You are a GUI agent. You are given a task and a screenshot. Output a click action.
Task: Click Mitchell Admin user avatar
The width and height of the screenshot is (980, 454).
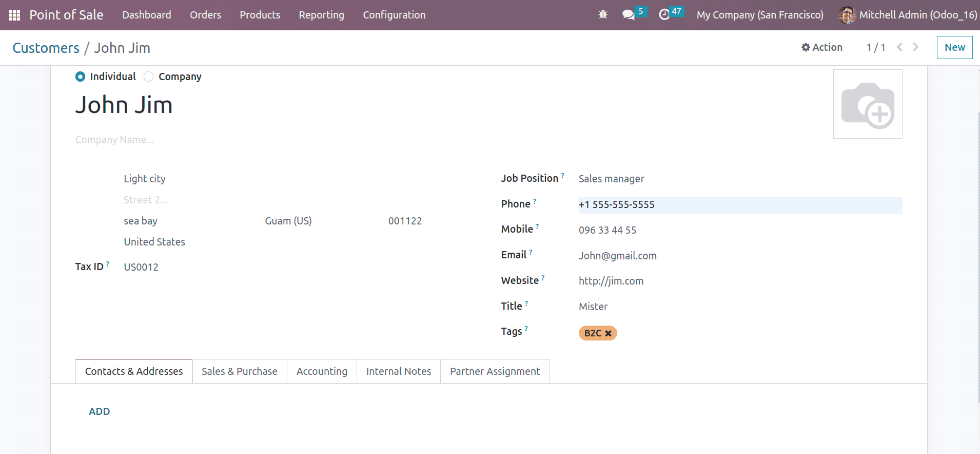(847, 15)
